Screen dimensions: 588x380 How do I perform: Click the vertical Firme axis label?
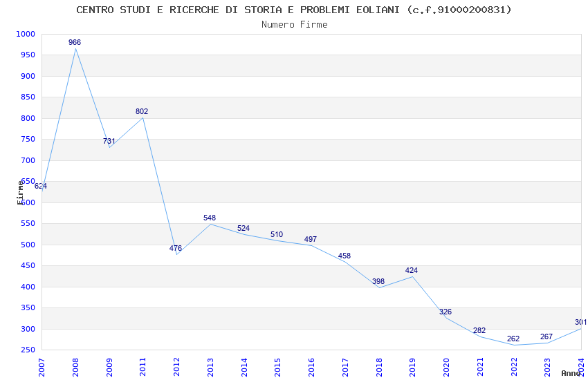point(21,193)
